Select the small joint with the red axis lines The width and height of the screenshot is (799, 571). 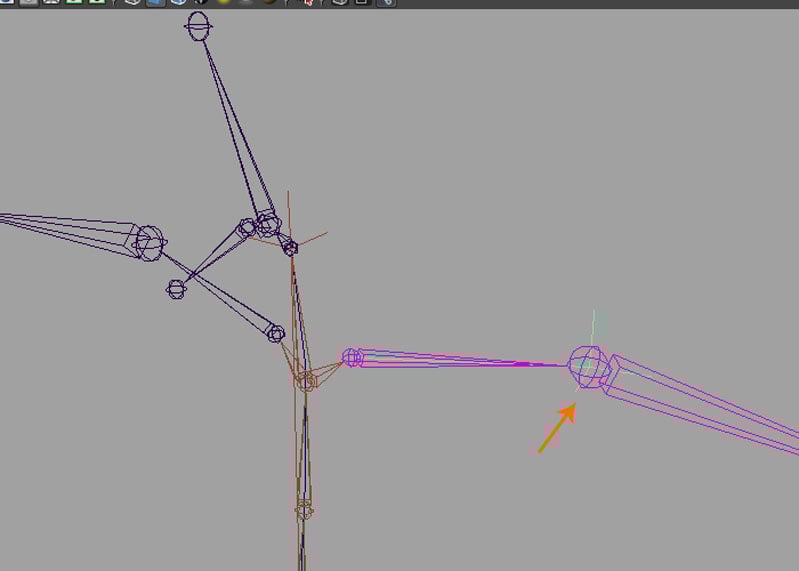(x=290, y=248)
